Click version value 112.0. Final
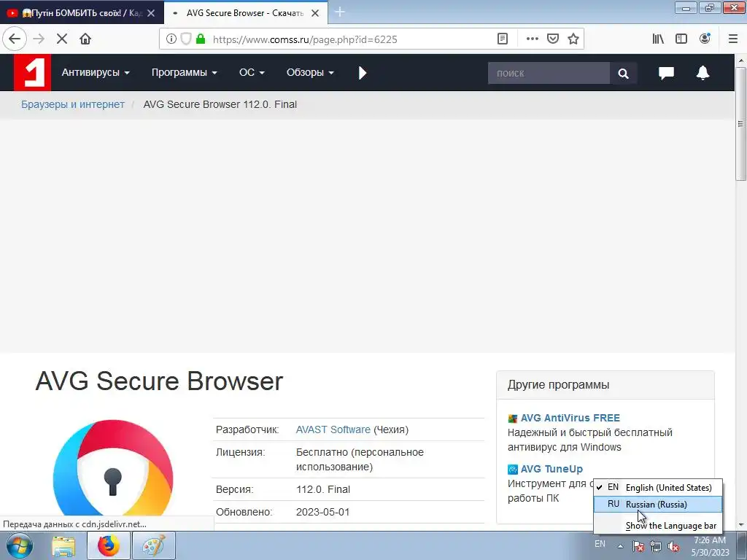Viewport: 747px width, 560px height. click(x=323, y=489)
